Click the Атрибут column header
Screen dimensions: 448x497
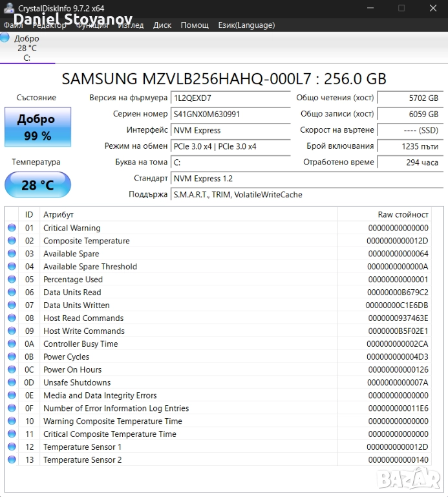click(189, 215)
